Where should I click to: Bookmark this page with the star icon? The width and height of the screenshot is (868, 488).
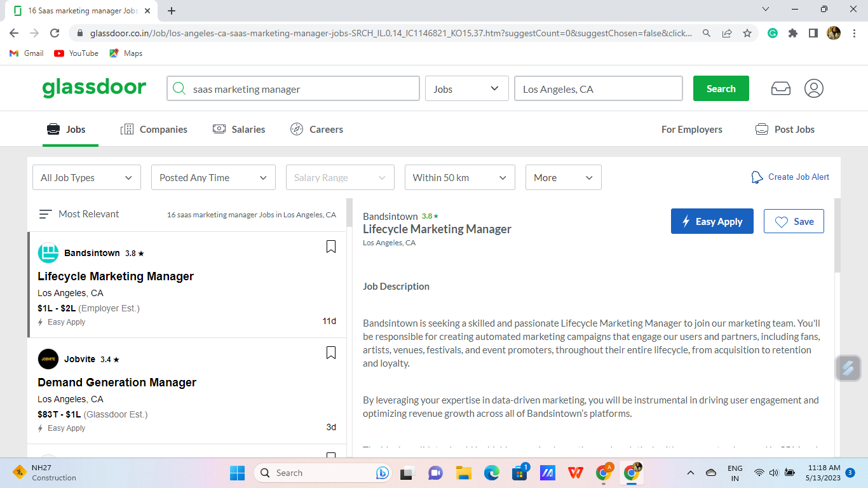[x=747, y=33]
